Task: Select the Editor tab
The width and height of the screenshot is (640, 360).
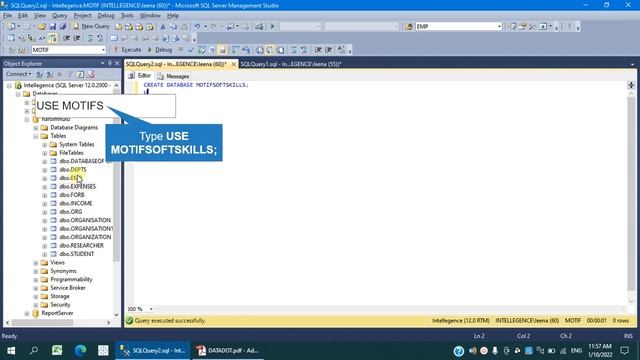Action: [x=140, y=76]
